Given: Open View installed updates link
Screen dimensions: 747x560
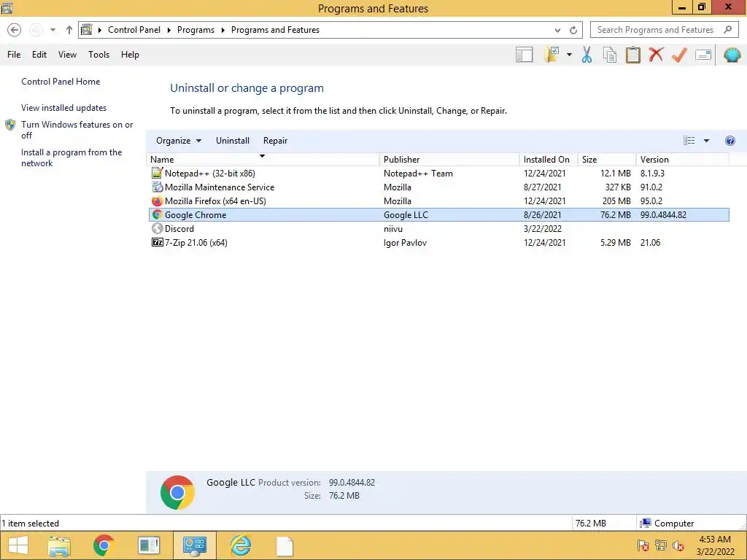Looking at the screenshot, I should [64, 108].
